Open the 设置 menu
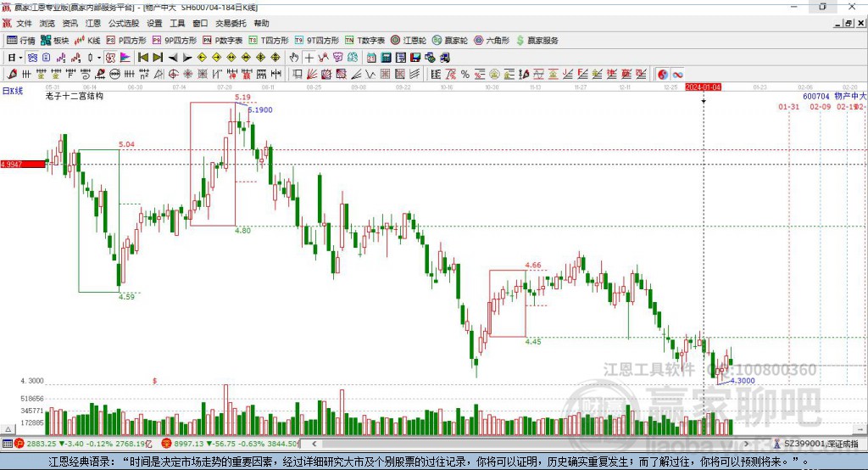This screenshot has height=470, width=868. [x=154, y=23]
